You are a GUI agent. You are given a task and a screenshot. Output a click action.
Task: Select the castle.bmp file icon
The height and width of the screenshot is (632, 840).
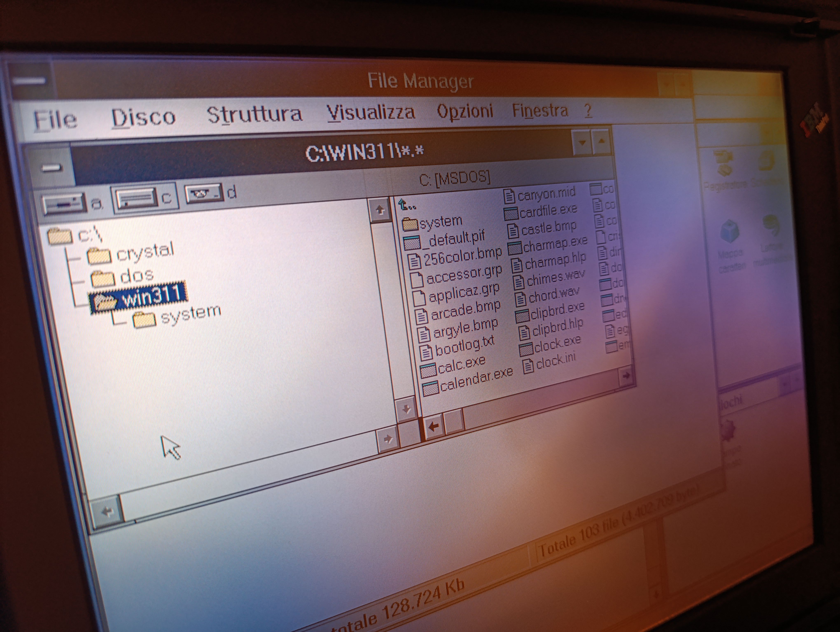pos(513,231)
